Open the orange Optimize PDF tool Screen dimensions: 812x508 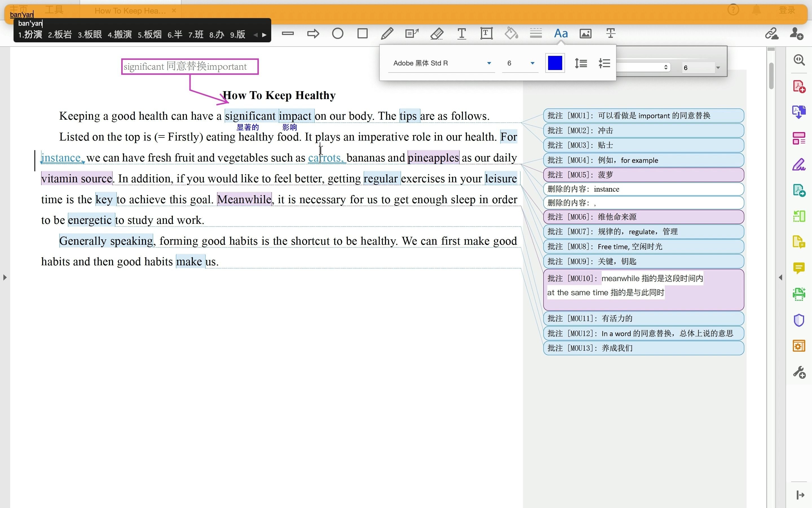(x=799, y=346)
